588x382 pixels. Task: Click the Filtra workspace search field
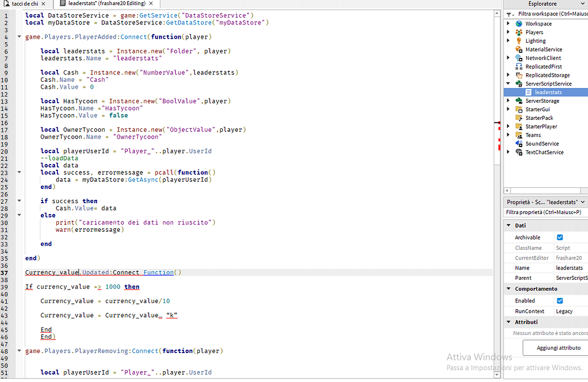tap(552, 14)
